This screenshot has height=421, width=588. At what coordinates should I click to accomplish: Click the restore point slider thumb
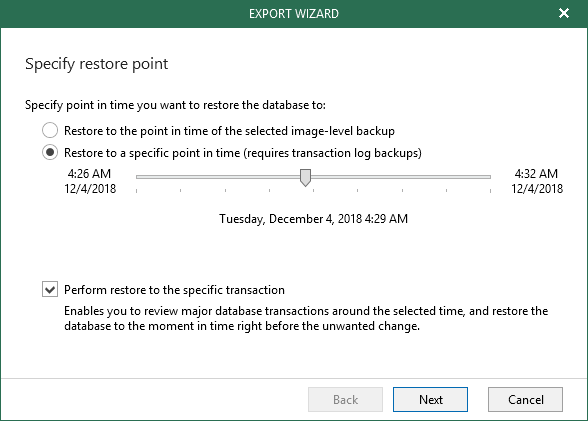coord(306,177)
